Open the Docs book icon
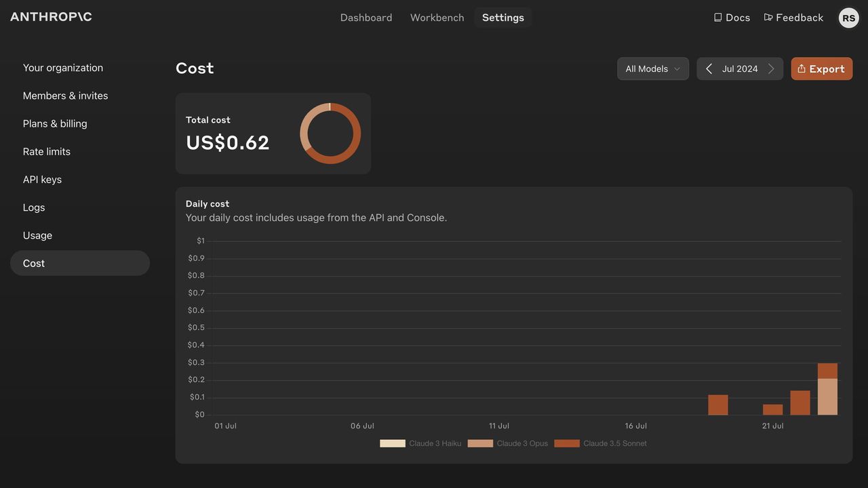Image resolution: width=868 pixels, height=488 pixels. coord(717,18)
